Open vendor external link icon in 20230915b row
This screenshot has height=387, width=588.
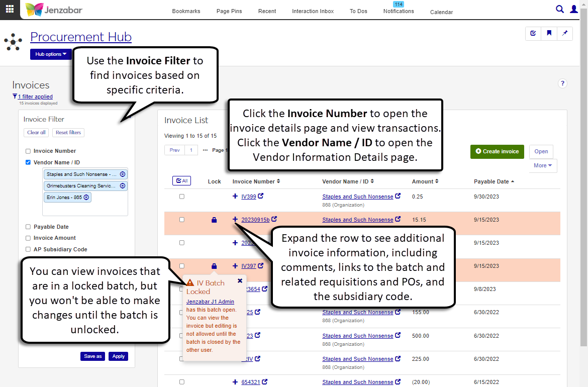pos(398,219)
